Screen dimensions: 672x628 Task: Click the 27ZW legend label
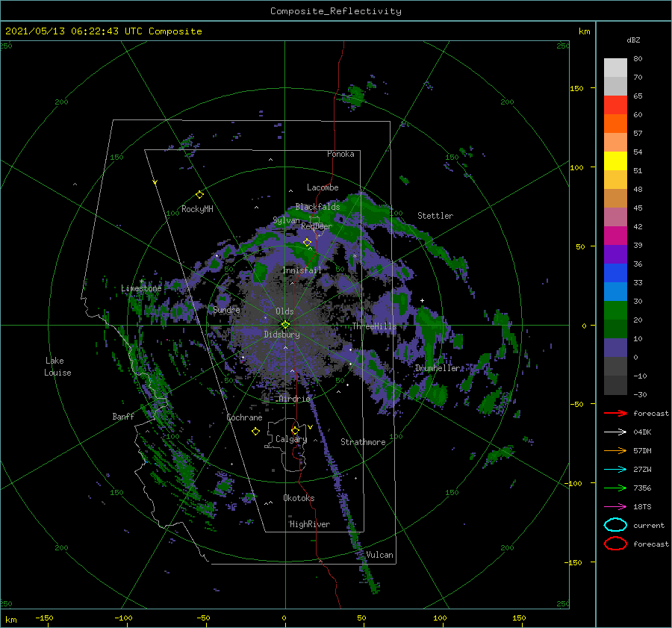[642, 470]
